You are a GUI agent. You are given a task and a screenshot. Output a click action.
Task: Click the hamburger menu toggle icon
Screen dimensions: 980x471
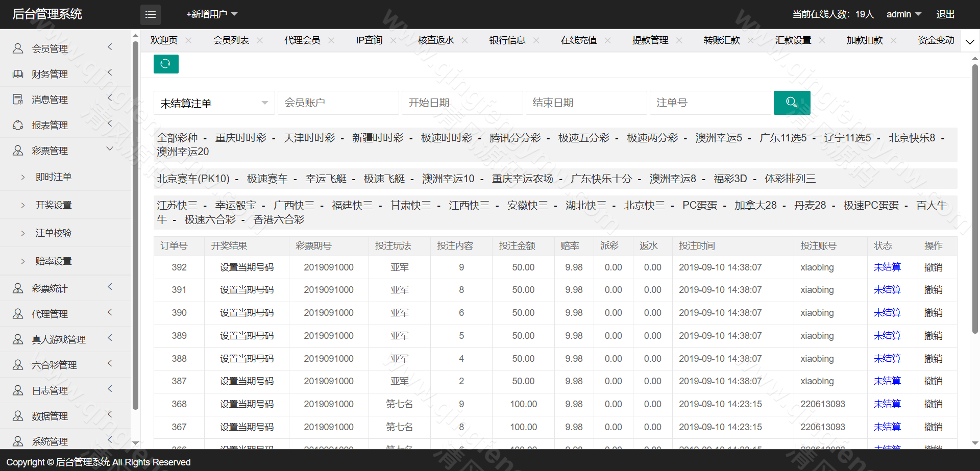pyautogui.click(x=150, y=15)
